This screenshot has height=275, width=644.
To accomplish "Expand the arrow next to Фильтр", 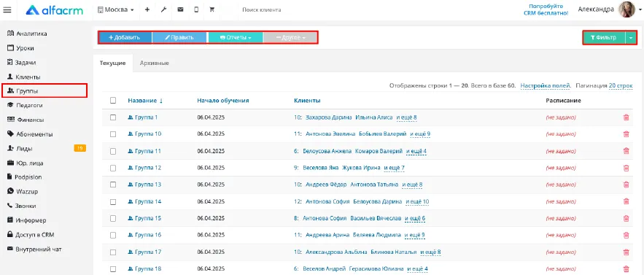I will 631,37.
